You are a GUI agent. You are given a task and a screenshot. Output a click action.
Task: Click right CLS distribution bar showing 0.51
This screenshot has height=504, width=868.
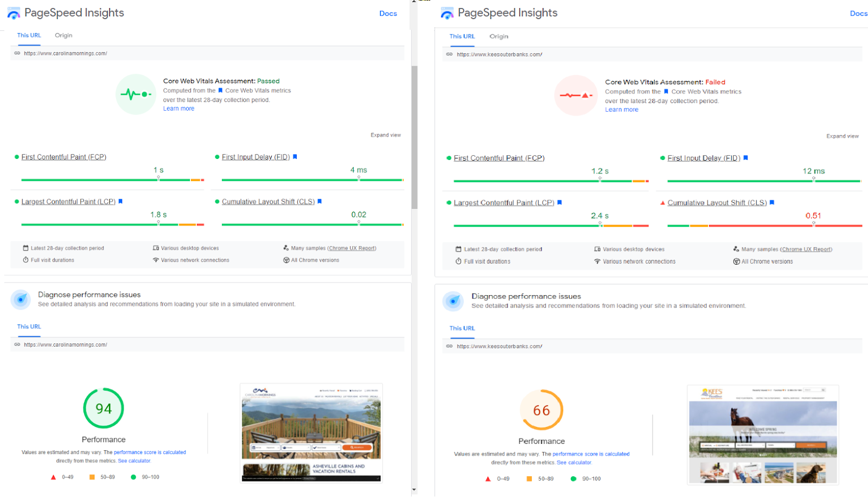pyautogui.click(x=765, y=225)
